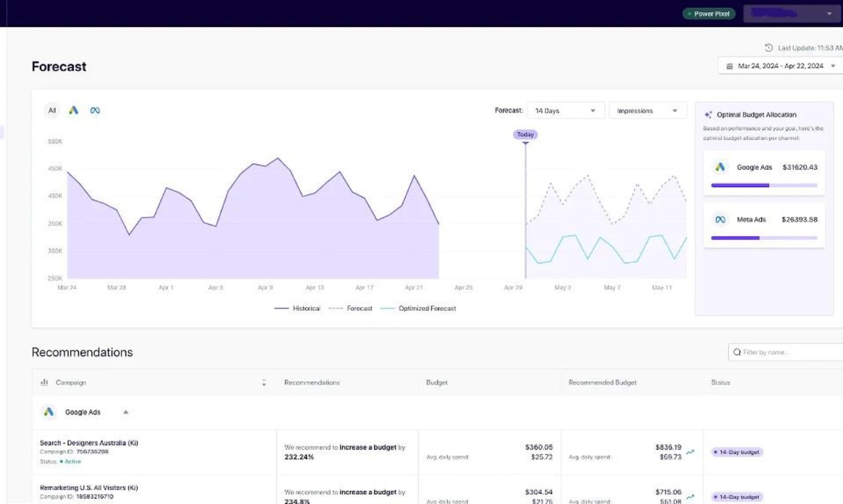Open the Search - Designers Australia (KI) campaign

[89, 442]
